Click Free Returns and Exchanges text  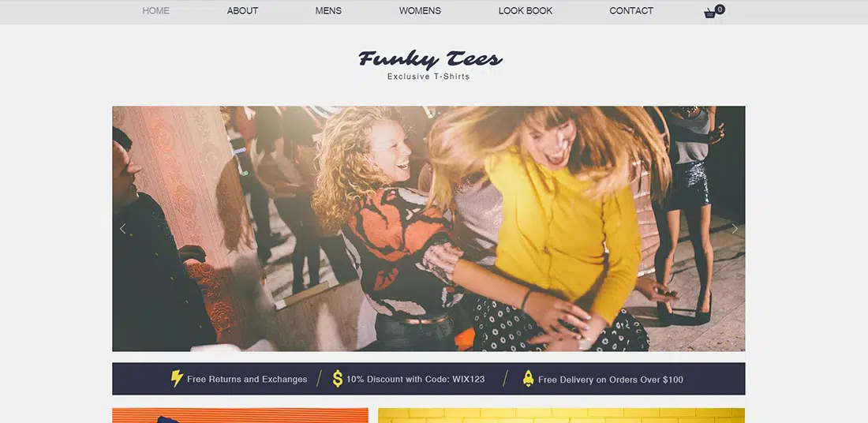(x=247, y=380)
